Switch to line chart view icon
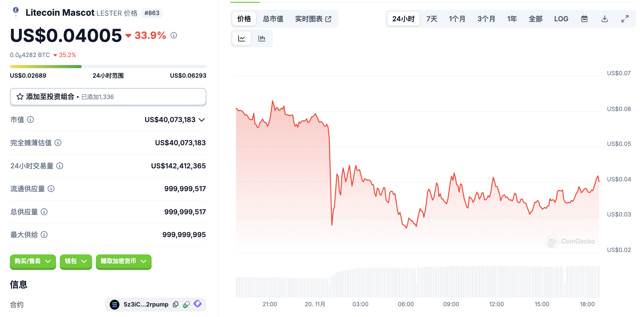 [x=242, y=39]
